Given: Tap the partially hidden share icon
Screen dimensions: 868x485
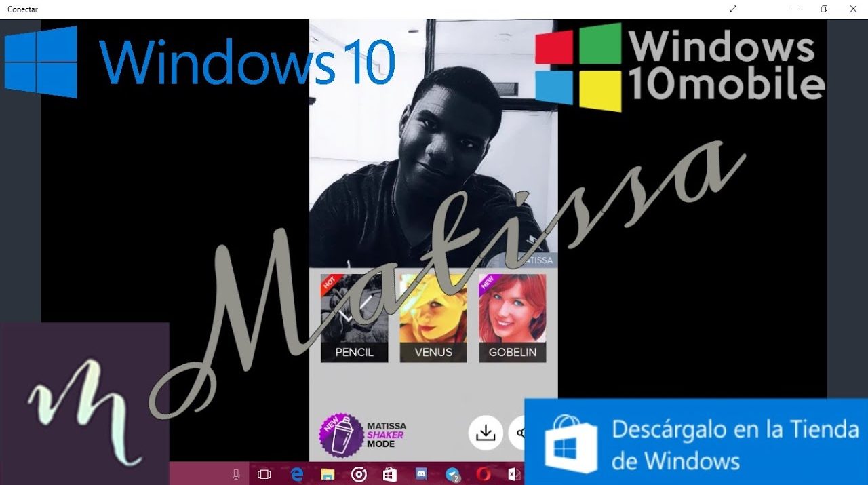Looking at the screenshot, I should point(518,433).
